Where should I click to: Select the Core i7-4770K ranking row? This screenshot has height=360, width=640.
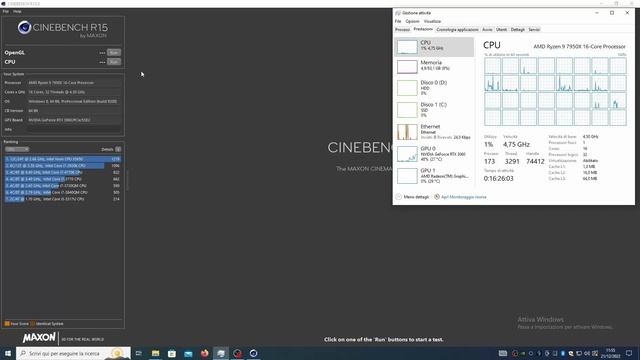(63, 172)
